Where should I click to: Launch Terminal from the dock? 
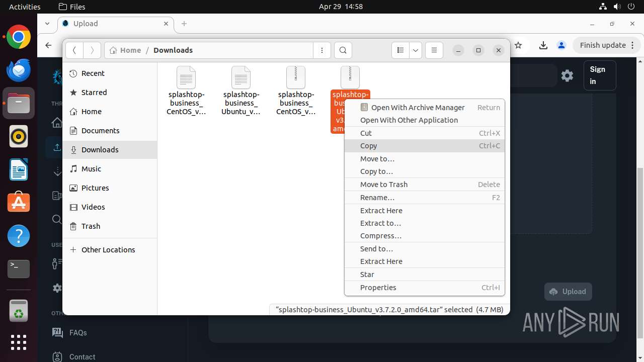pyautogui.click(x=19, y=269)
